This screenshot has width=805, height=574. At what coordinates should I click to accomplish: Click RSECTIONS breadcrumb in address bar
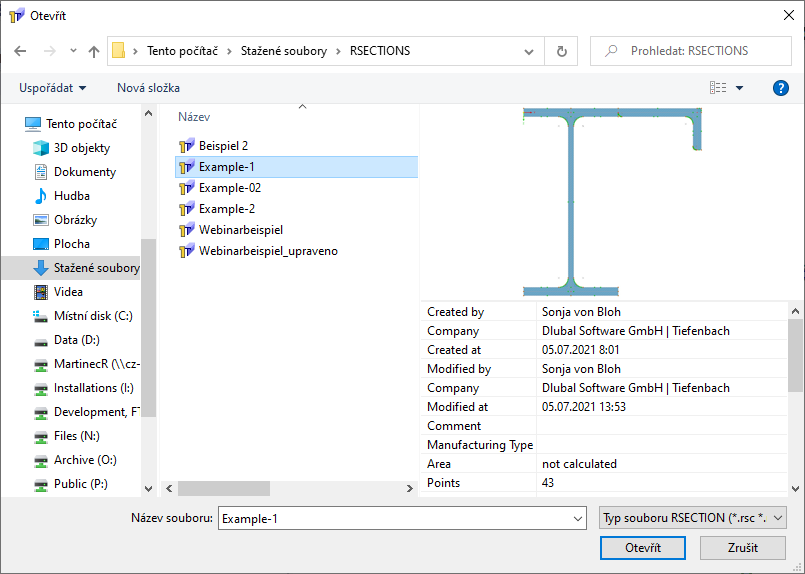point(380,51)
